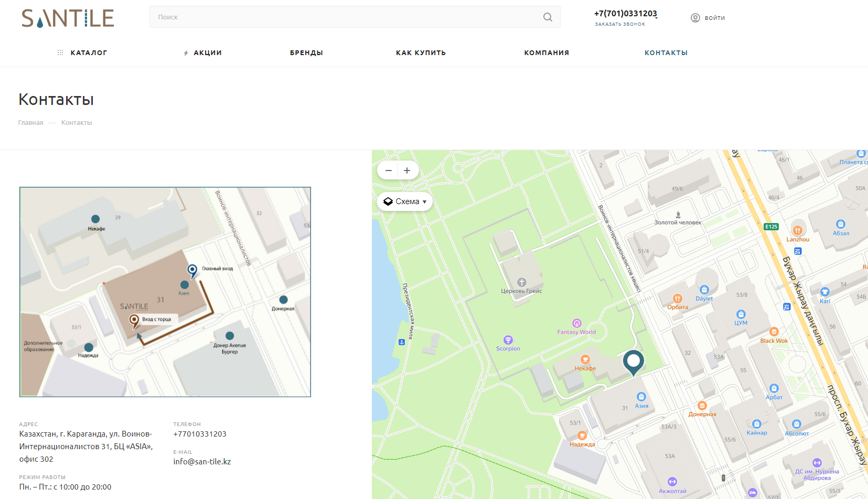The width and height of the screenshot is (868, 499).
Task: Click the Некафе cafe marker on map
Action: click(585, 359)
